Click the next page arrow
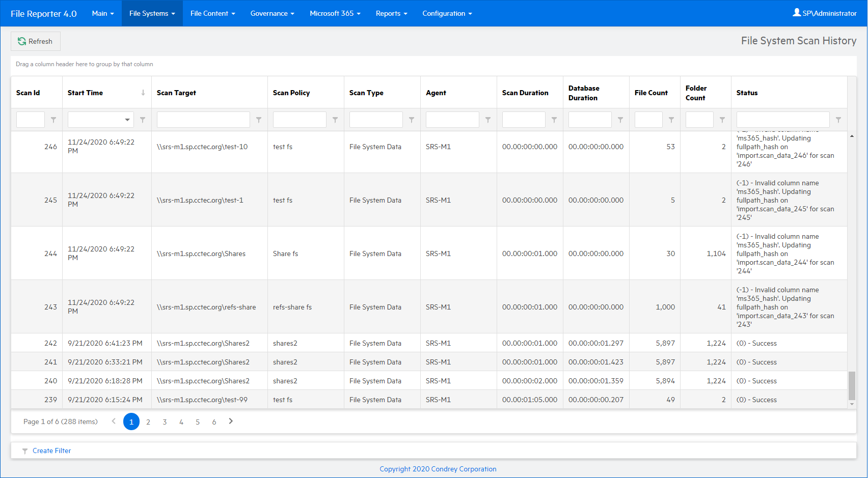Screen dimensions: 868x478 [x=231, y=421]
